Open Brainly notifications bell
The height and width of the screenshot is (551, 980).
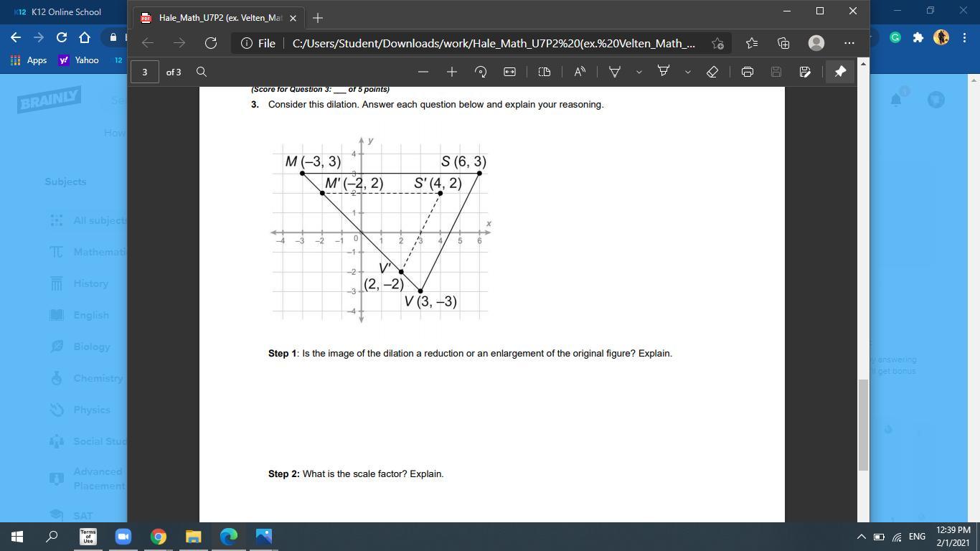tap(896, 100)
